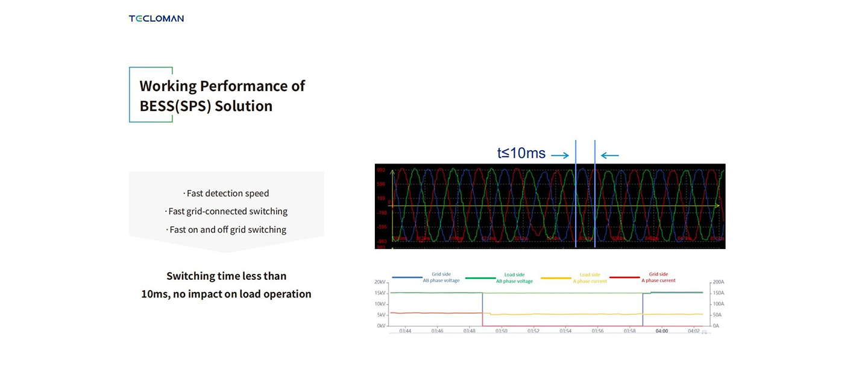Click the left-pointing arrow after the switching markers
This screenshot has width=868, height=374.
point(609,155)
